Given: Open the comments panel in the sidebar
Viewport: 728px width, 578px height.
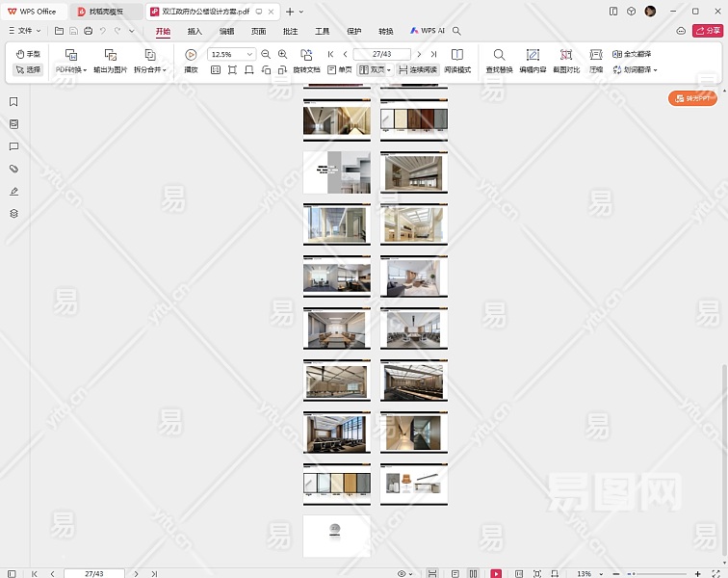Looking at the screenshot, I should (13, 146).
